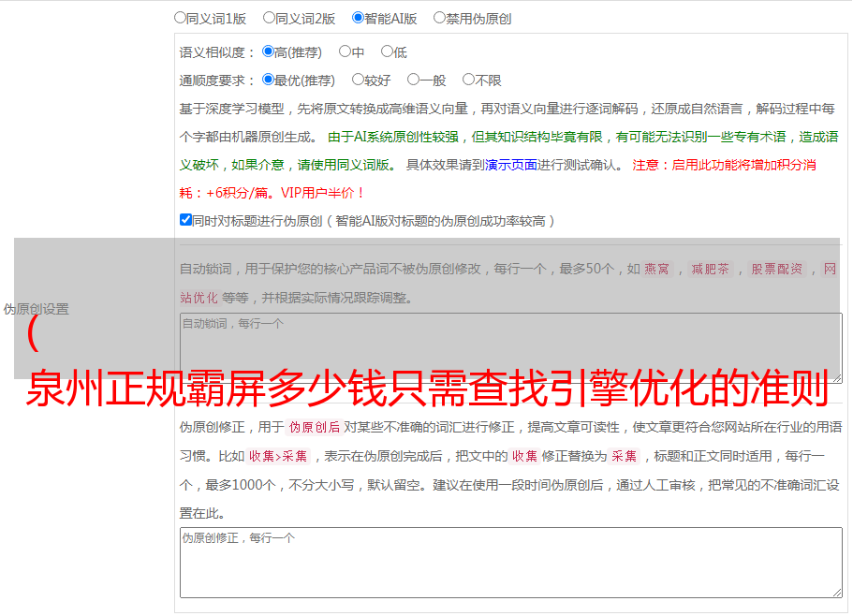The image size is (853, 616).
Task: Toggle 同时对标题进行伪原创 checkbox
Action: (185, 220)
